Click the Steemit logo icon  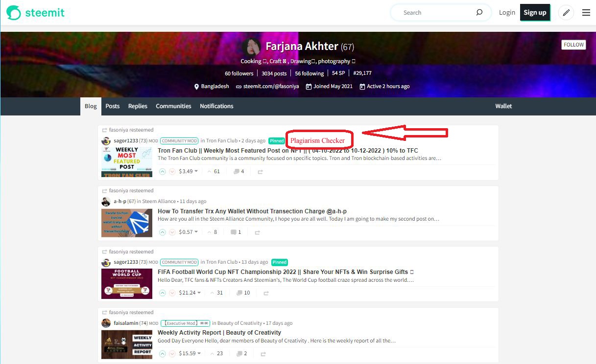tap(14, 13)
